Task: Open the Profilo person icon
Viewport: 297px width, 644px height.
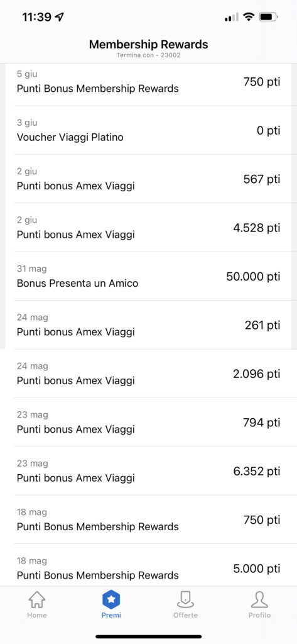Action: [260, 600]
